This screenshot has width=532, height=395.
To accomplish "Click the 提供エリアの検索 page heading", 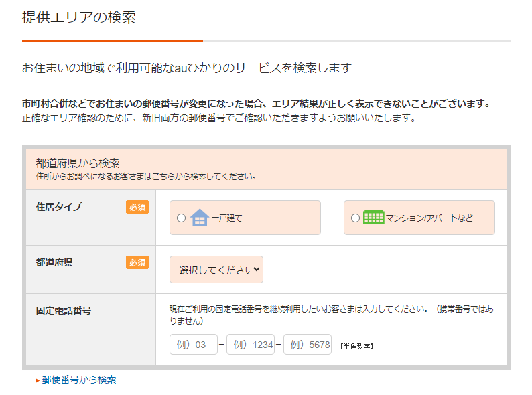I will (x=79, y=18).
